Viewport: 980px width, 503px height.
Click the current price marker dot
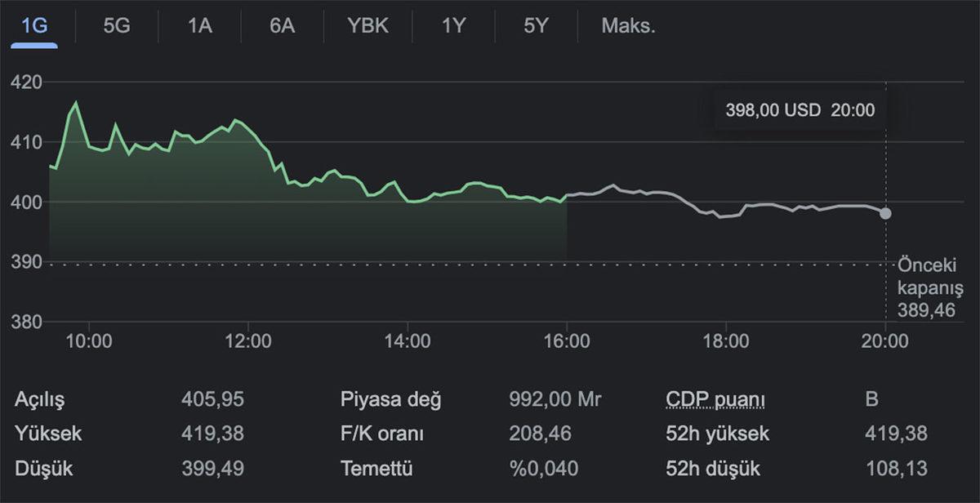[x=886, y=213]
